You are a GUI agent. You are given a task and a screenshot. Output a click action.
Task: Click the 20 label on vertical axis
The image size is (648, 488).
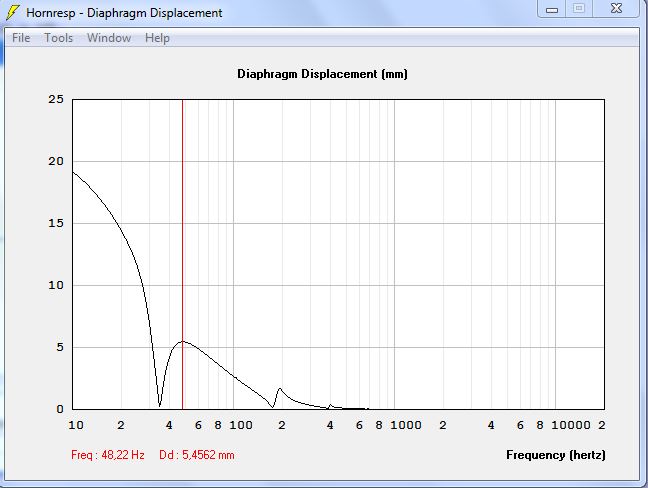pos(56,161)
